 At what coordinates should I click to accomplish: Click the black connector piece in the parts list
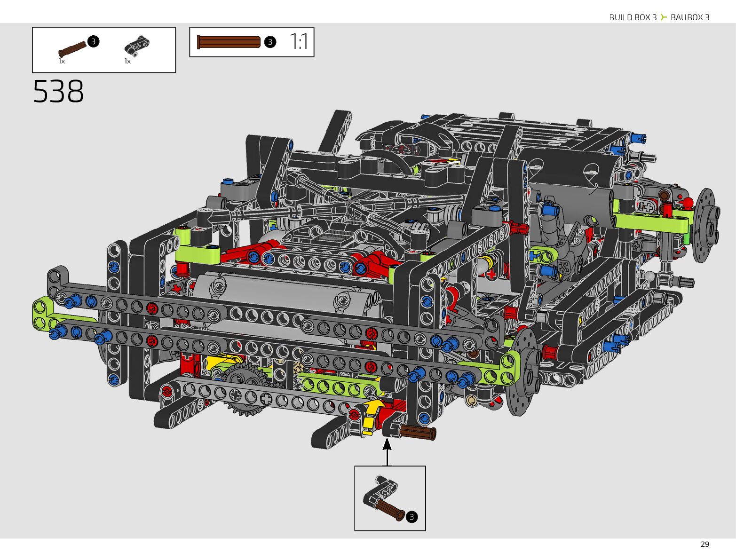[x=137, y=45]
